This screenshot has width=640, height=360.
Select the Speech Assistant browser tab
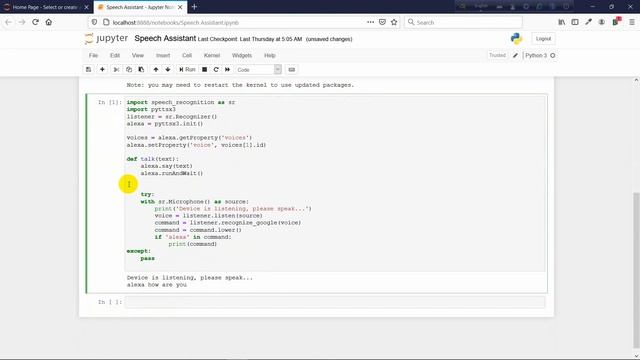tap(140, 7)
